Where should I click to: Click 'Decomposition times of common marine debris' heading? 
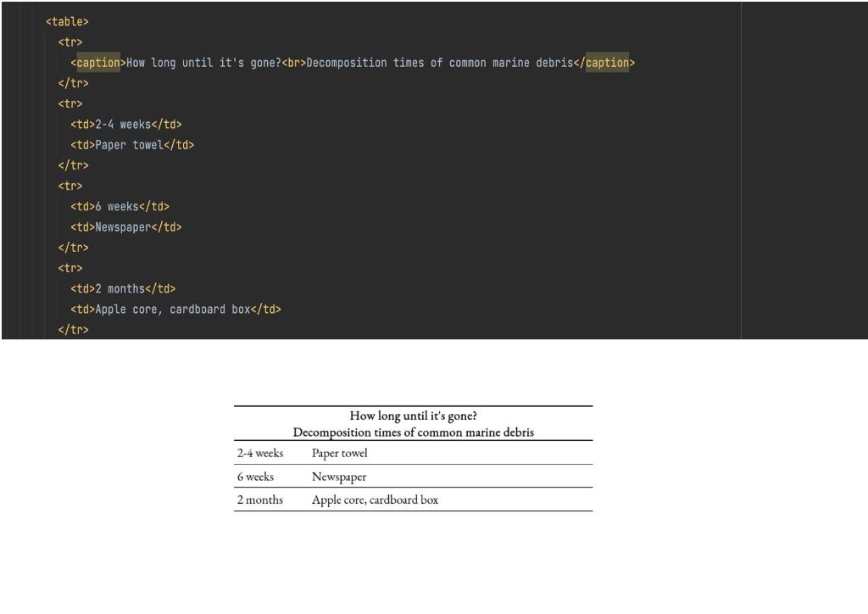(x=413, y=432)
